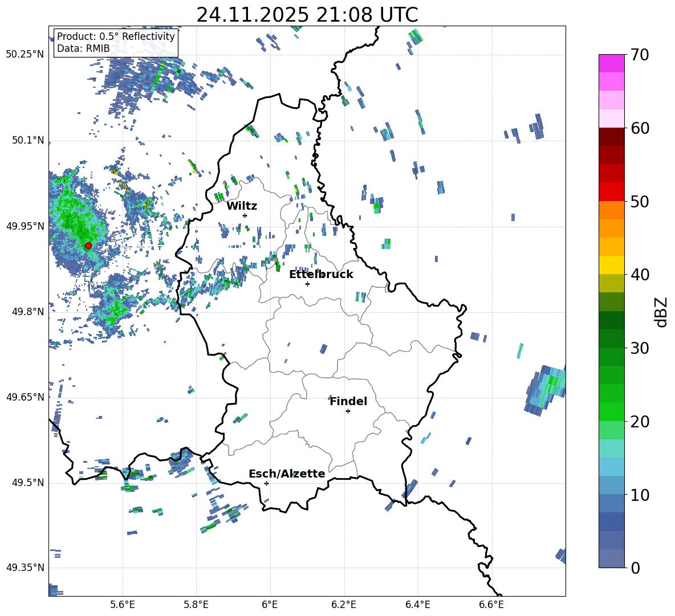Click the 6.6°E longitude label
675x616 pixels.
click(491, 605)
